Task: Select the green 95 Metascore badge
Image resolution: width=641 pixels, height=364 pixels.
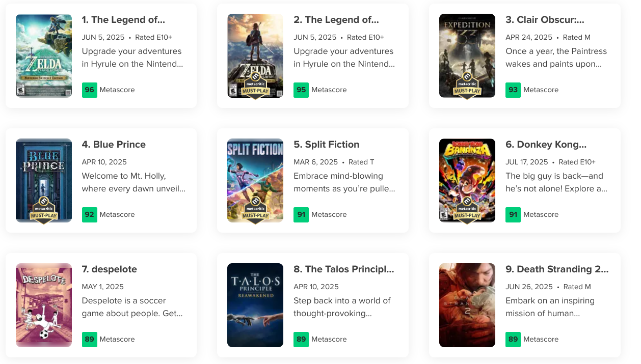Action: point(301,90)
